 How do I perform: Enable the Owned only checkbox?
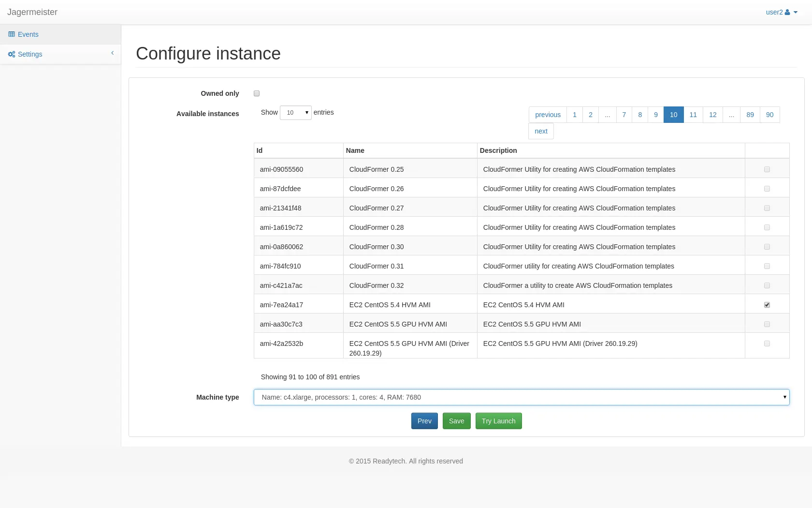[x=257, y=93]
